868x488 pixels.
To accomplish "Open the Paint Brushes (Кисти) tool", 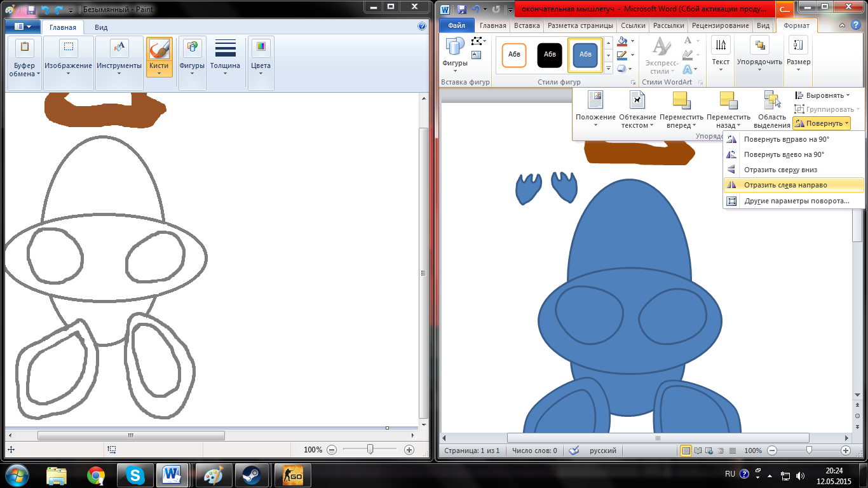I will pyautogui.click(x=159, y=57).
